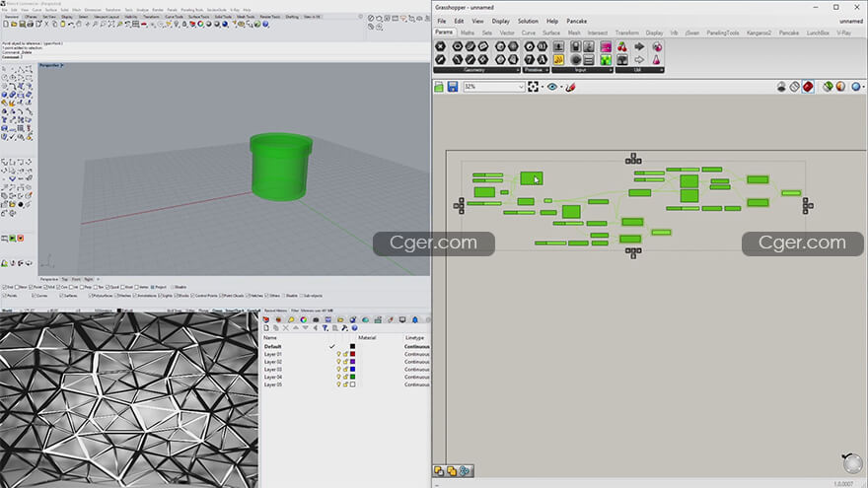Click the large green component under the cursor on canvas

tap(532, 178)
